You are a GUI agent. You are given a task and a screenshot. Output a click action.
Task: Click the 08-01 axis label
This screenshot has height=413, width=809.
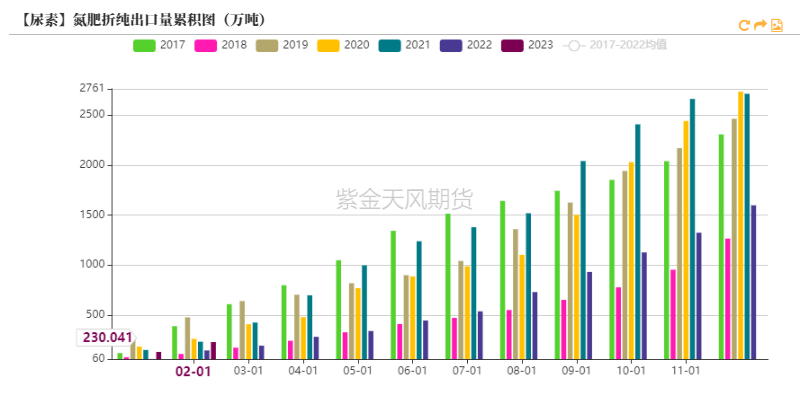pos(522,371)
